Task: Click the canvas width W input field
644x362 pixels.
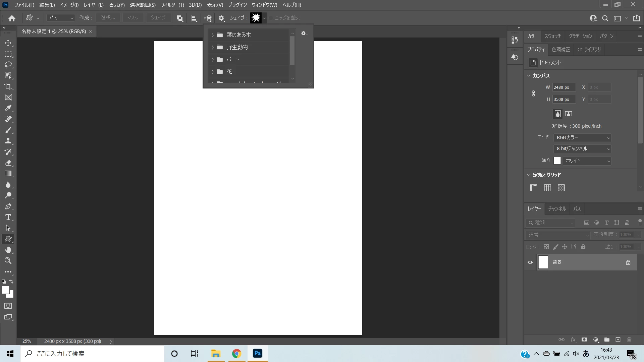Action: (x=563, y=87)
